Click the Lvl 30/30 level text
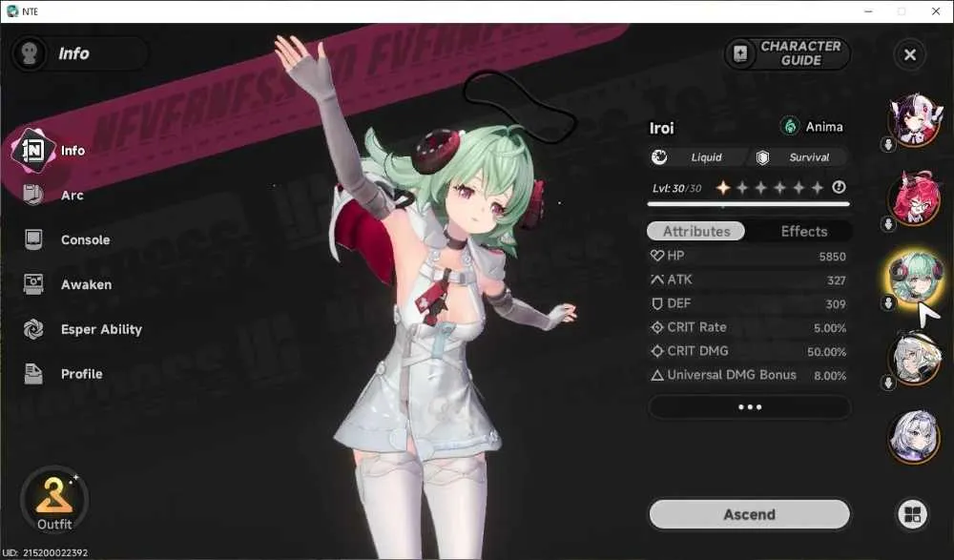The width and height of the screenshot is (954, 560). click(x=676, y=188)
